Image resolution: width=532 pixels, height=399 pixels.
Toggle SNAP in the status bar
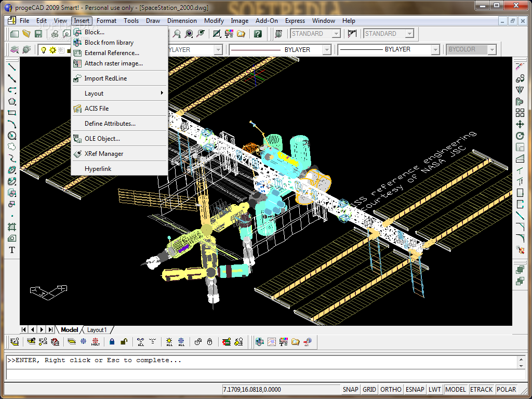click(x=350, y=390)
